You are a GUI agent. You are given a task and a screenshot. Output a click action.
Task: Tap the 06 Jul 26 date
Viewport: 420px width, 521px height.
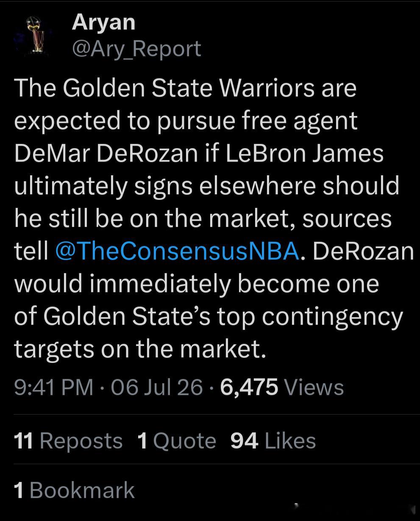pyautogui.click(x=157, y=387)
